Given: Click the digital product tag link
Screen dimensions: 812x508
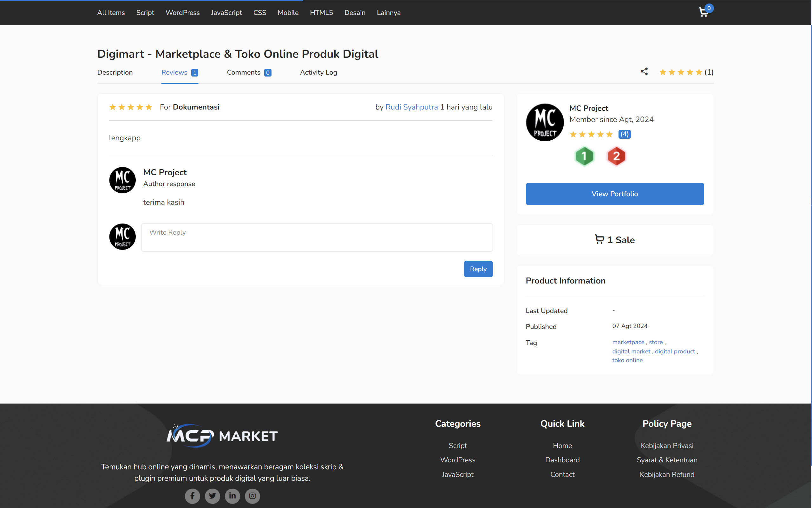Looking at the screenshot, I should pyautogui.click(x=675, y=351).
